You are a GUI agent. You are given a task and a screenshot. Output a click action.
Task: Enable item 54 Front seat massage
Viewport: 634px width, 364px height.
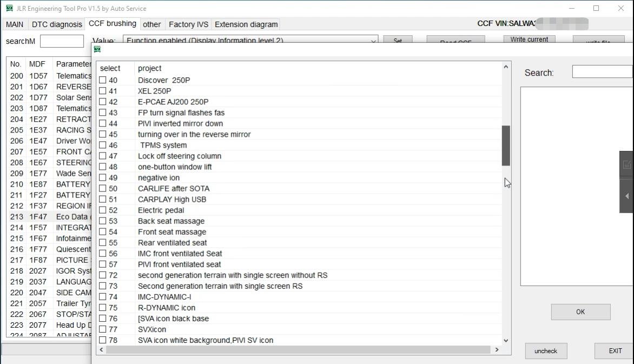click(103, 231)
